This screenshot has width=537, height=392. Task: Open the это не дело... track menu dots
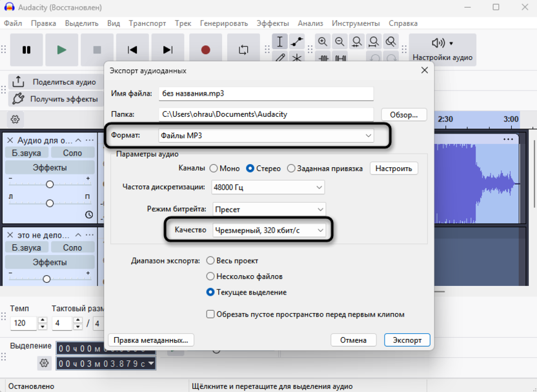pos(90,234)
